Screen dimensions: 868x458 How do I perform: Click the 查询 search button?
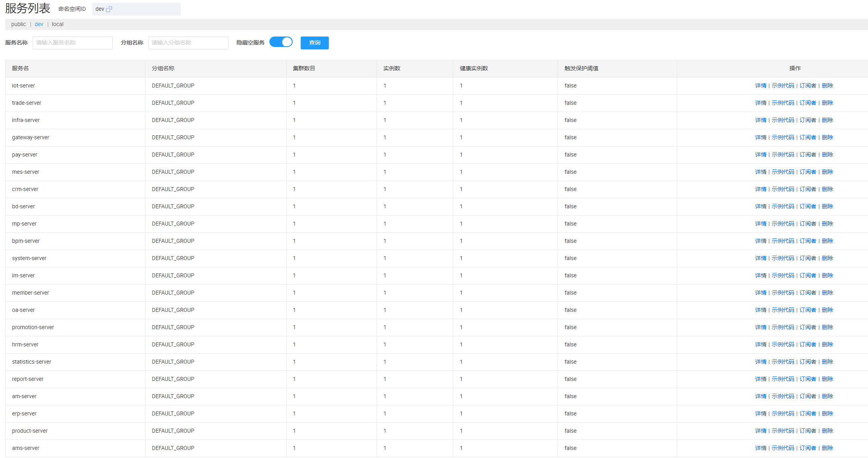pos(315,43)
